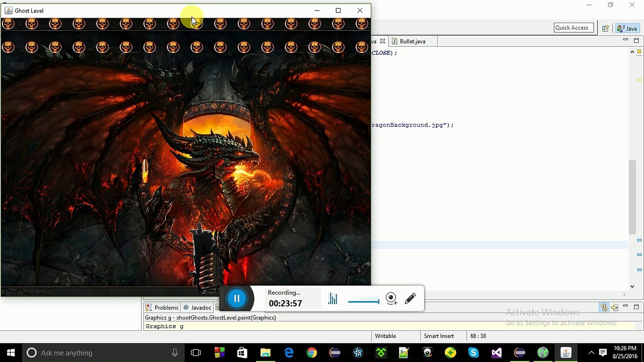
Task: Launch Google Chrome from taskbar
Action: pos(311,353)
